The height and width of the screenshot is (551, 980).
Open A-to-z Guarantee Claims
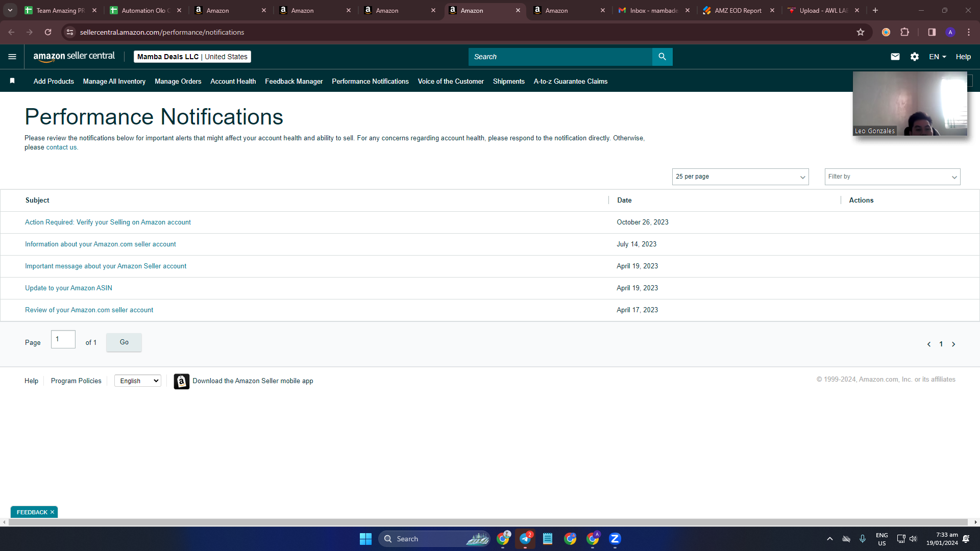click(x=571, y=81)
